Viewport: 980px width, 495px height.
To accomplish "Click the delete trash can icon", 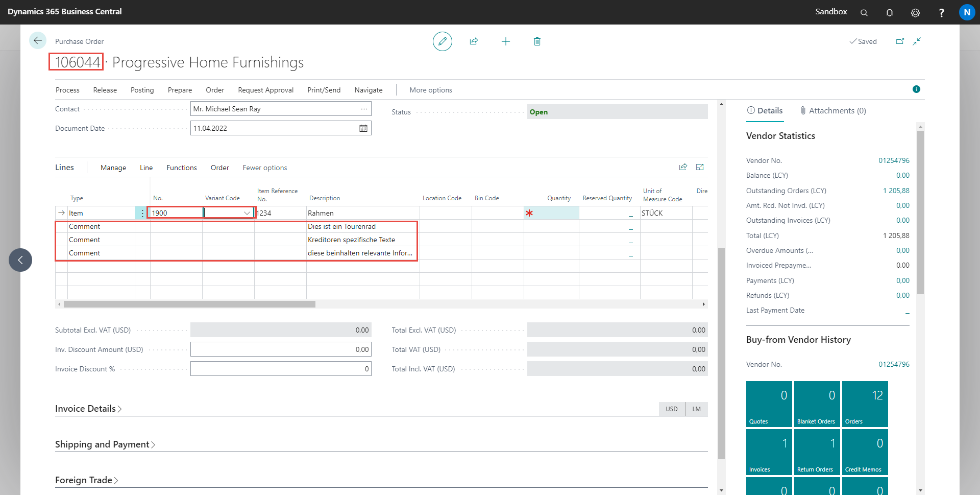I will 537,41.
